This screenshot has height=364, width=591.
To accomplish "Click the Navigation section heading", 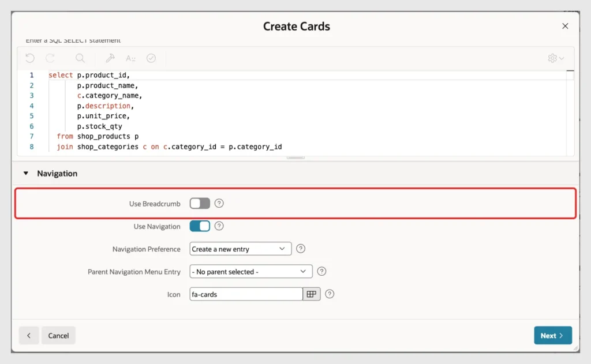I will pos(57,173).
